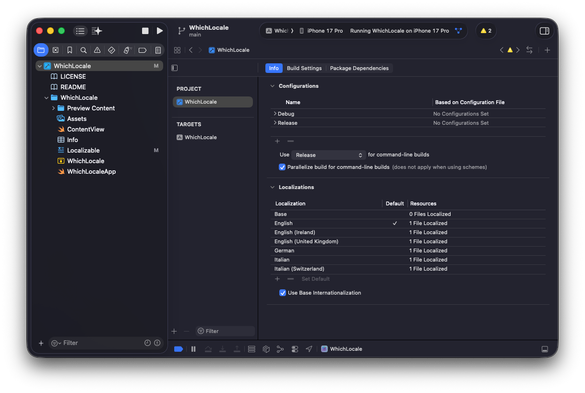Viewport: 585px width, 393px height.
Task: Collapse the Localizations section
Action: [x=272, y=187]
